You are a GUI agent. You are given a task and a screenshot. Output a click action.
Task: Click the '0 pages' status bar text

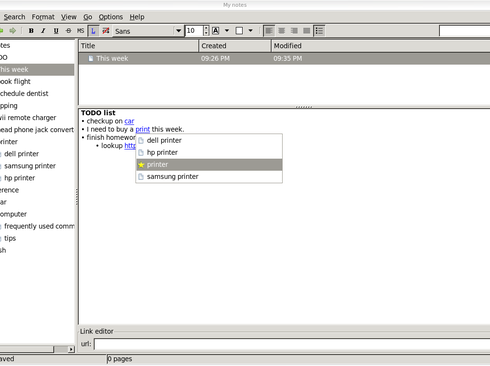(120, 359)
